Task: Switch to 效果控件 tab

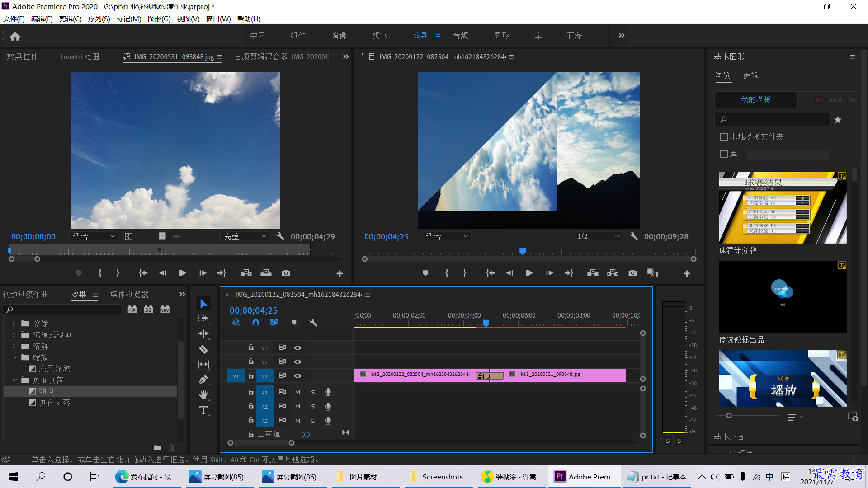Action: (x=22, y=56)
